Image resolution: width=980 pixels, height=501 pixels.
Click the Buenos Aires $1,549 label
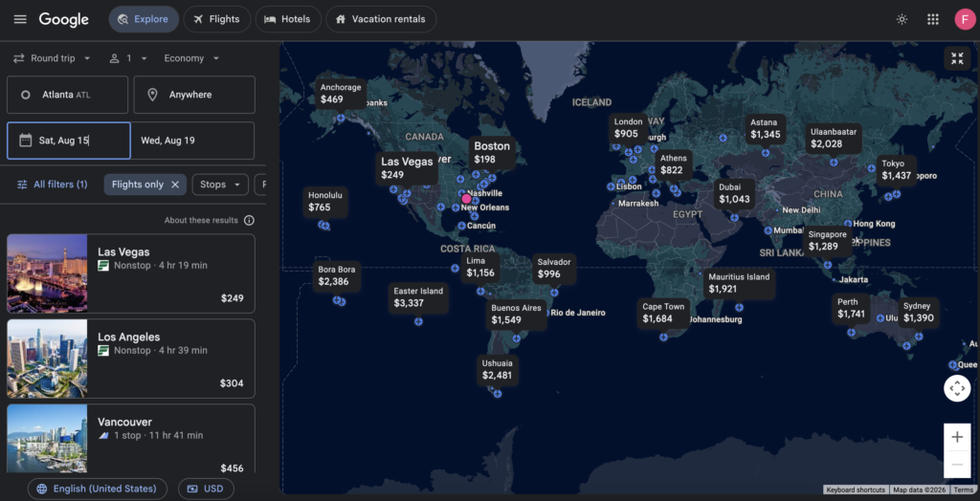[516, 315]
